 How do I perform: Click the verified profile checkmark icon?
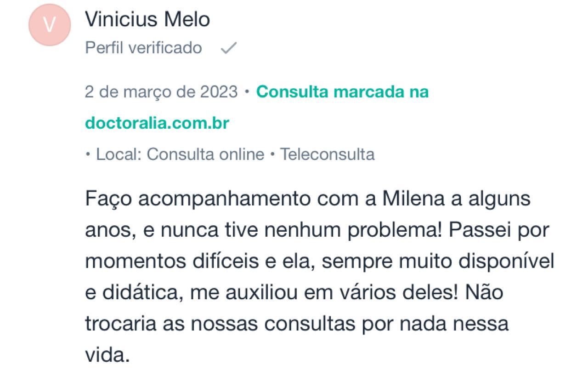click(x=228, y=48)
